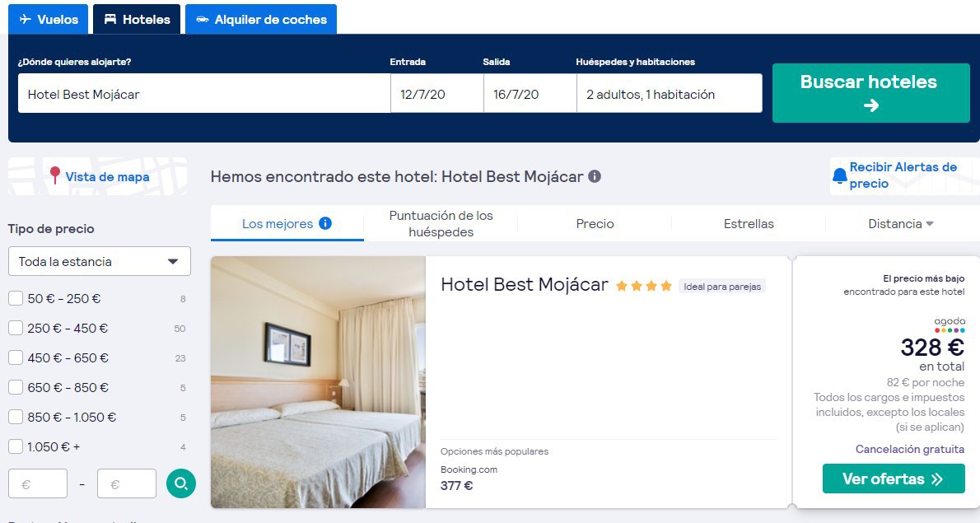Switch to the Alquiler de coches tab

(261, 20)
